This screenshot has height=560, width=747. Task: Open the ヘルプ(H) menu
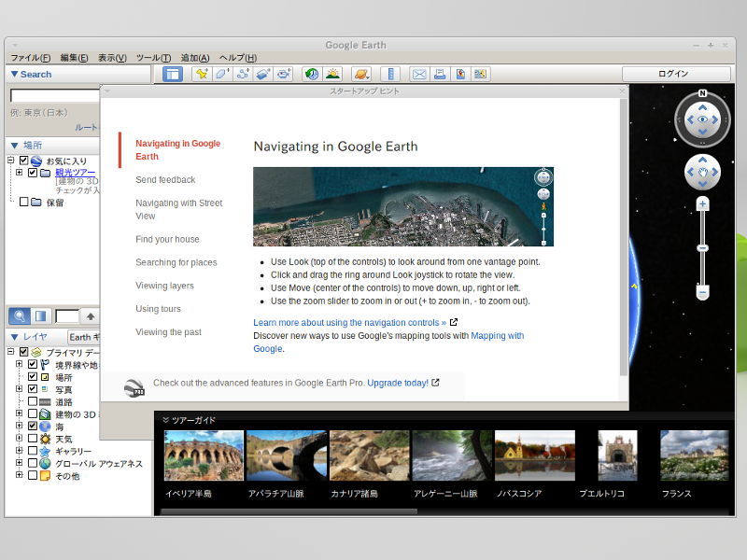pyautogui.click(x=238, y=58)
